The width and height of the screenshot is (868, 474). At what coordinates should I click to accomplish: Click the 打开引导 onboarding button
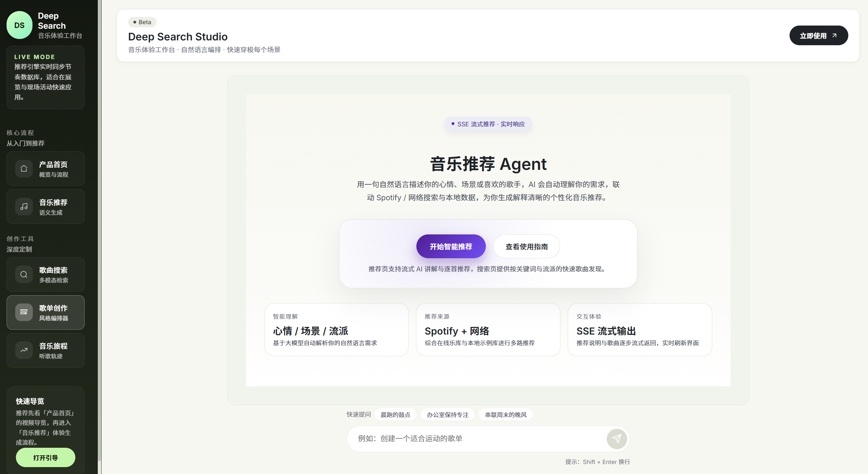click(45, 457)
